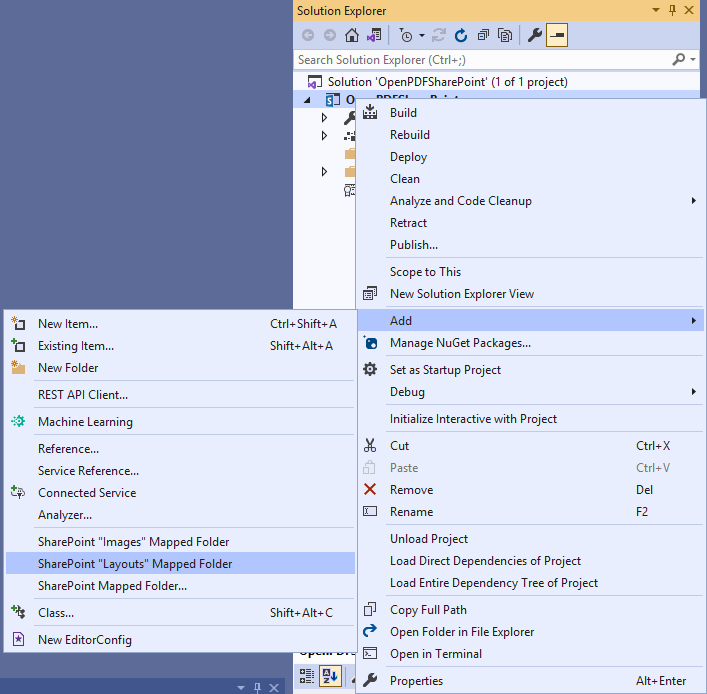Click the magnifier search icon
707x694 pixels.
[x=679, y=60]
